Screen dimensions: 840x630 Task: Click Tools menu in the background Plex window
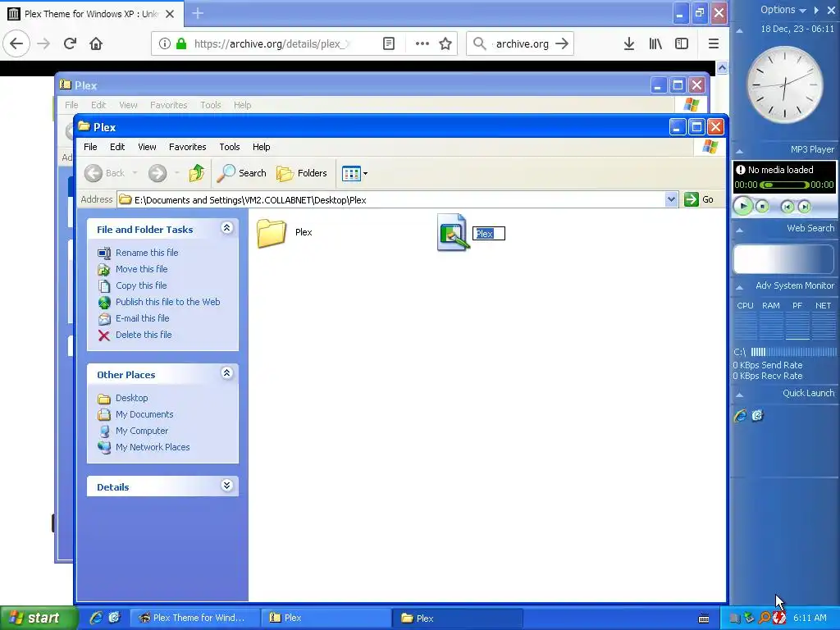tap(211, 105)
